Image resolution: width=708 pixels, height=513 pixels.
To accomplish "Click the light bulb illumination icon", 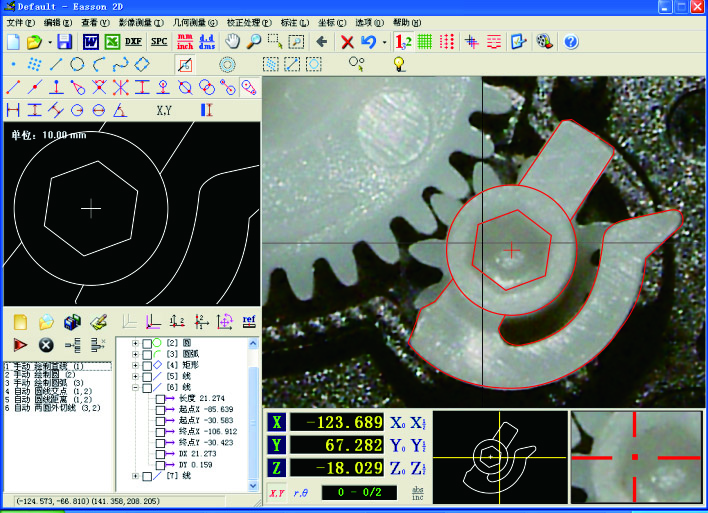I will [x=398, y=64].
